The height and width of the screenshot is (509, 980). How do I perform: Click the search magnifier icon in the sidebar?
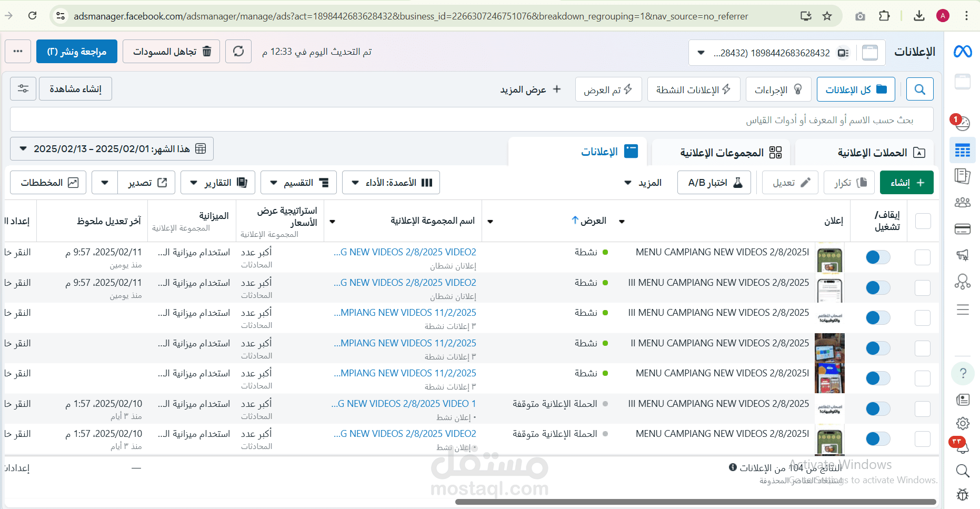(x=963, y=471)
